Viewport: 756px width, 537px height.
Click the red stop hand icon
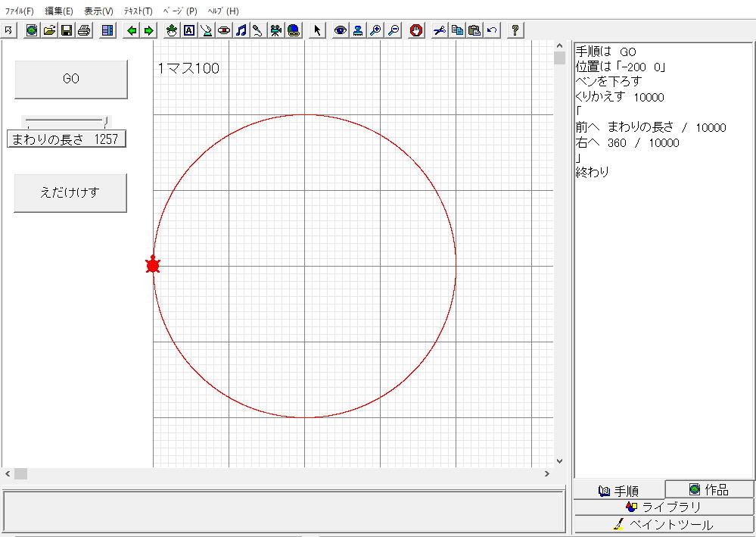tap(416, 30)
